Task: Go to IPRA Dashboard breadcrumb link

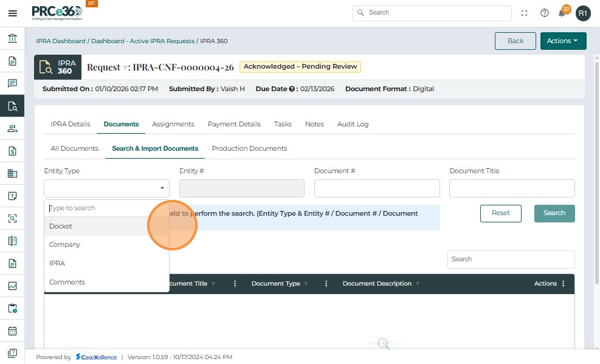Action: point(60,41)
